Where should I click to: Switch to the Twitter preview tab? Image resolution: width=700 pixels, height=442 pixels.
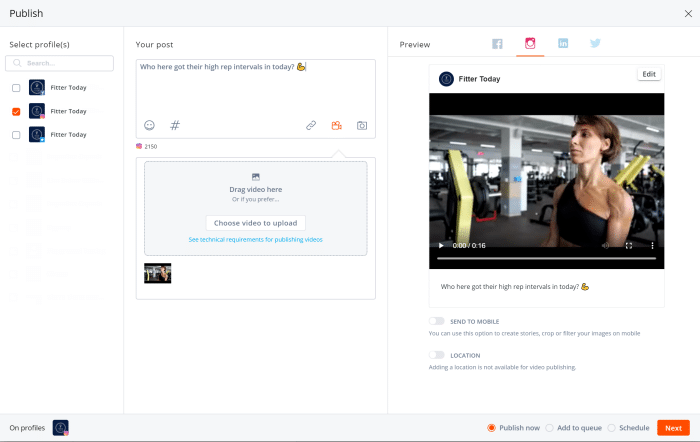click(595, 44)
